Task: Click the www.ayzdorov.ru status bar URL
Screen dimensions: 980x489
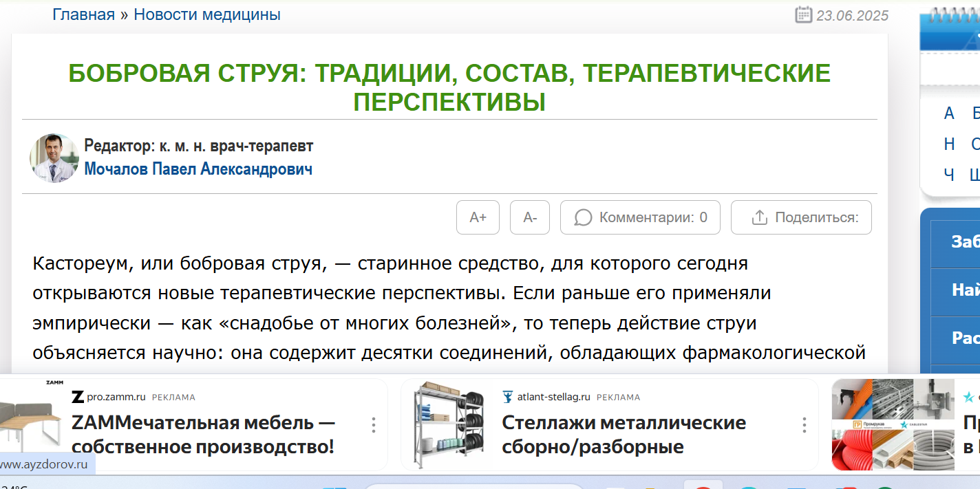Action: tap(44, 464)
